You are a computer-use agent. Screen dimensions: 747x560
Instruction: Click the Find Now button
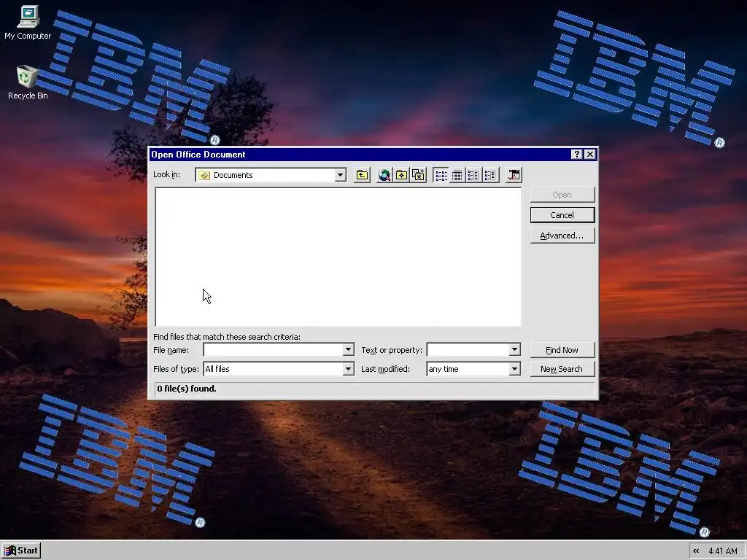[x=562, y=350]
